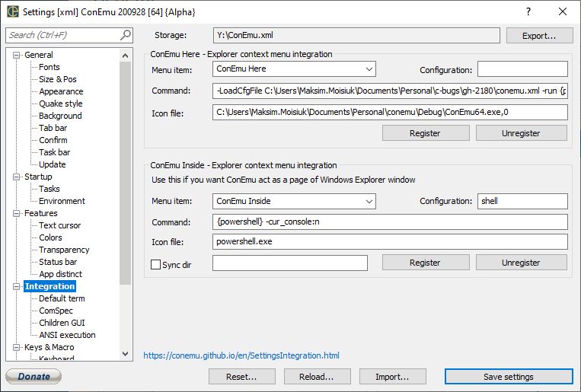Screen dimensions: 581x392
Task: Collapse the Keys & Macro node
Action: tap(16, 348)
